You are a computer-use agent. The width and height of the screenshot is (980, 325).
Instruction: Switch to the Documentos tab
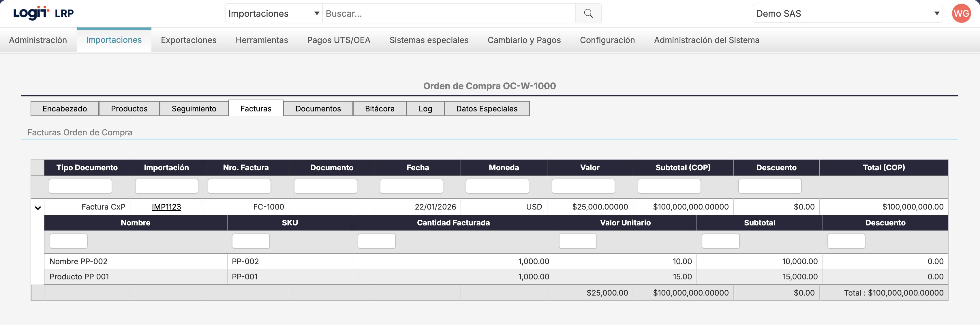(x=318, y=109)
